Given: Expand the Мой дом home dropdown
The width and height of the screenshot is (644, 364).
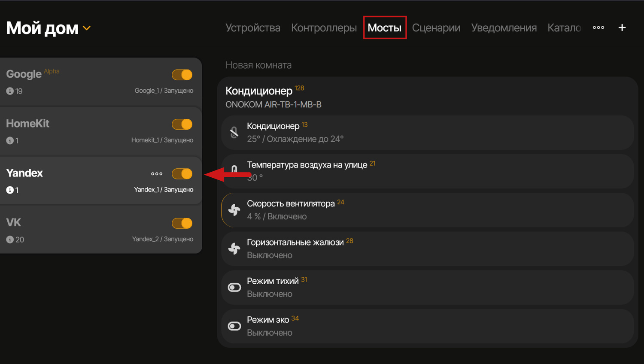Looking at the screenshot, I should [87, 28].
